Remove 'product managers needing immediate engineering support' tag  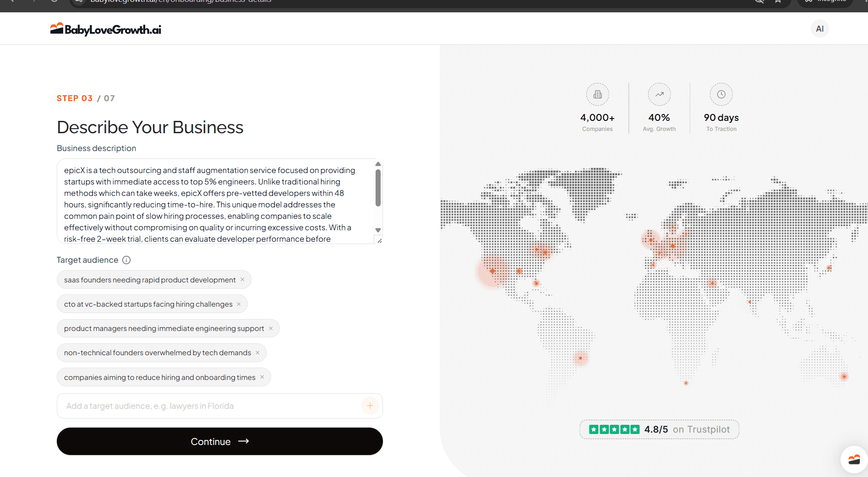point(271,328)
